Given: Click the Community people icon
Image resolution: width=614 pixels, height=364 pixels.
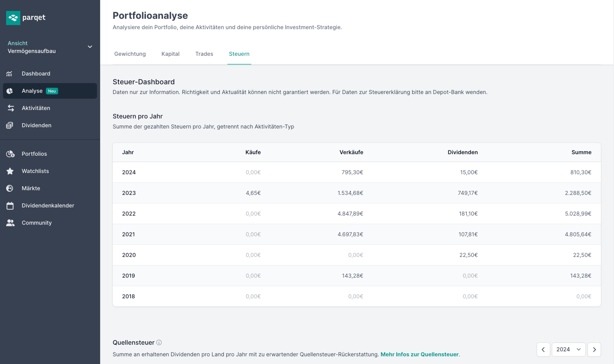Looking at the screenshot, I should [x=10, y=223].
